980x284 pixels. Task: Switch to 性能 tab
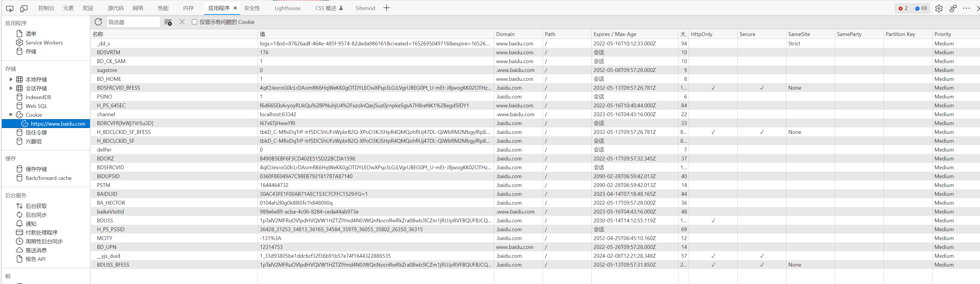(x=163, y=8)
